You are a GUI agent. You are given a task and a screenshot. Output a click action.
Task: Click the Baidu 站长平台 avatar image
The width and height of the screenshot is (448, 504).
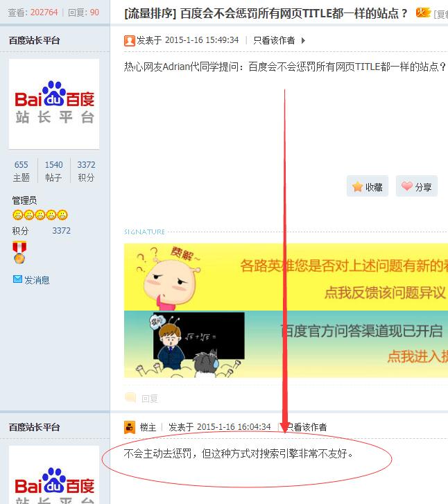tap(54, 104)
